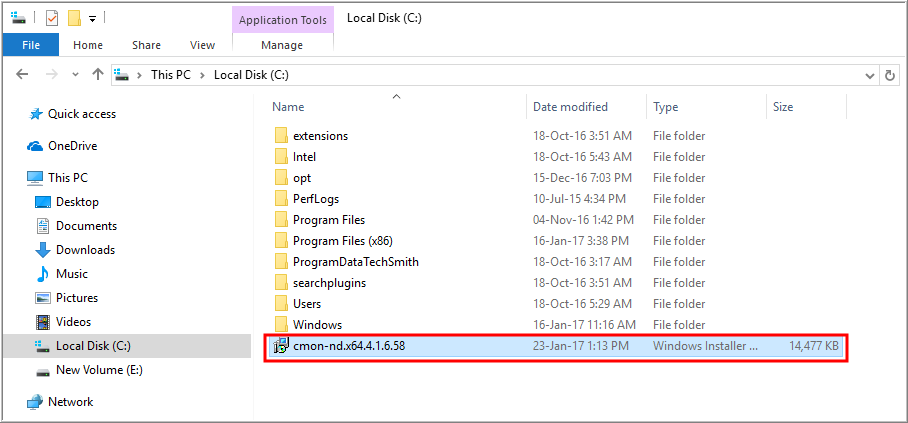Click the Back navigation arrow
The width and height of the screenshot is (908, 423).
click(x=22, y=74)
